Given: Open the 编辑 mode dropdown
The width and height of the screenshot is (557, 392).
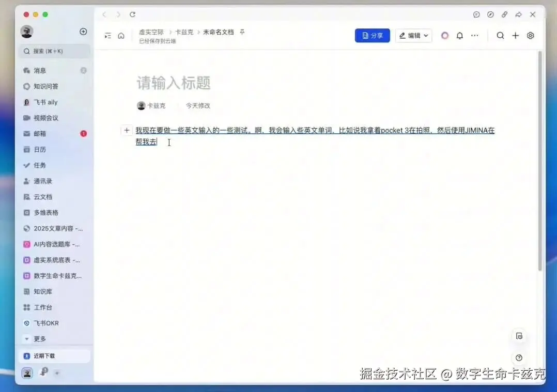Looking at the screenshot, I should pos(413,36).
